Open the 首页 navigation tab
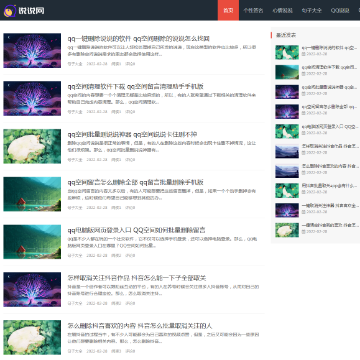Viewport: 360px width, 360px height. tap(228, 10)
